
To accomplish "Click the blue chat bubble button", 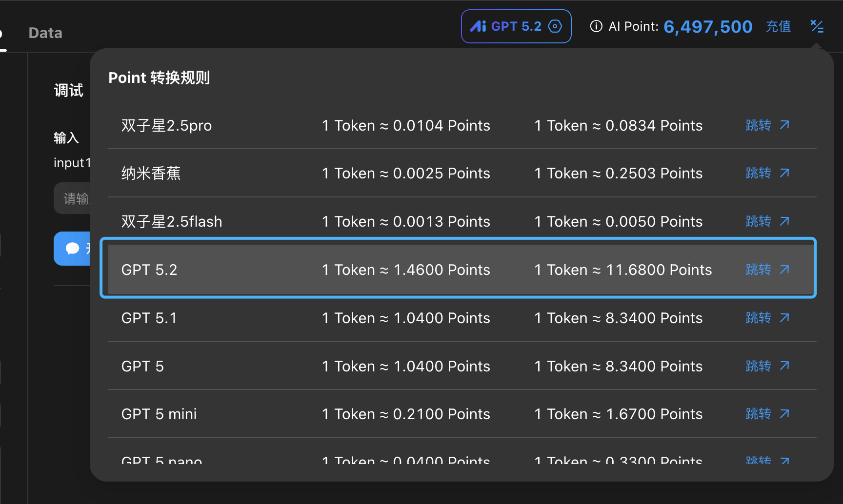I will pos(72,249).
